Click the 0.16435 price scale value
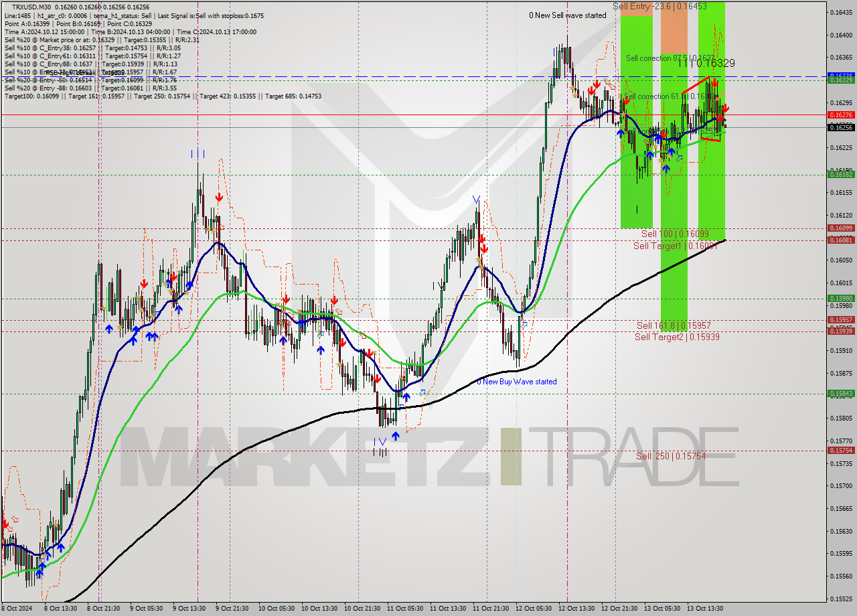Viewport: 857px width, 616px height. (x=841, y=12)
